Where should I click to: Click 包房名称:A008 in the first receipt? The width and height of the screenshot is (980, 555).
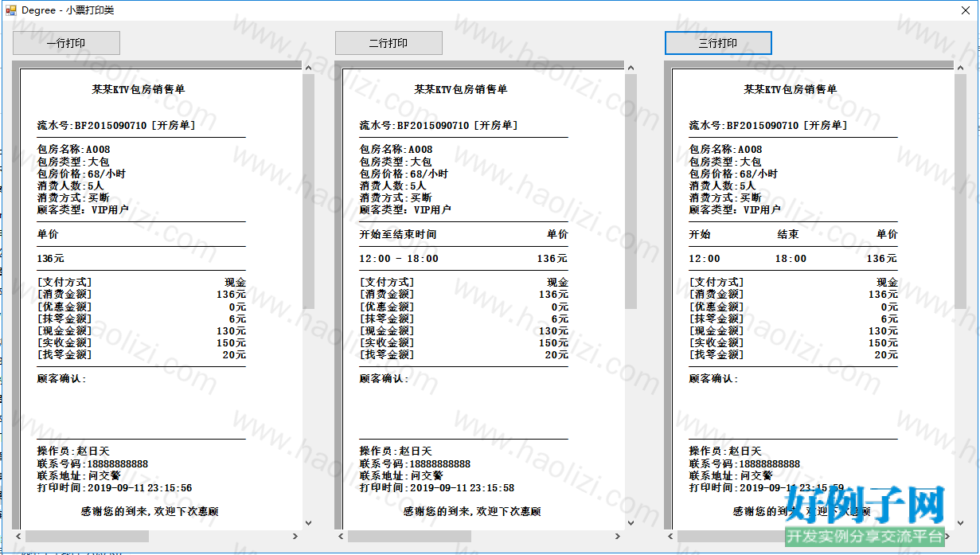[x=74, y=150]
